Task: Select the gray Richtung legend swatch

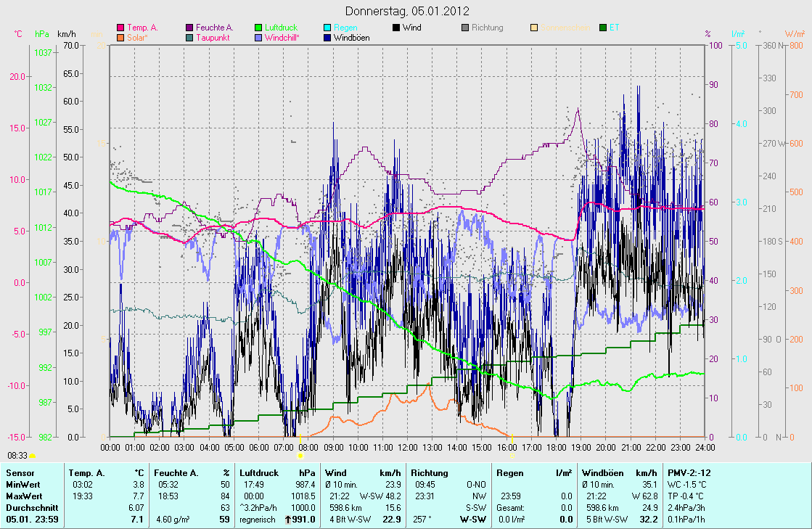Action: click(x=465, y=28)
